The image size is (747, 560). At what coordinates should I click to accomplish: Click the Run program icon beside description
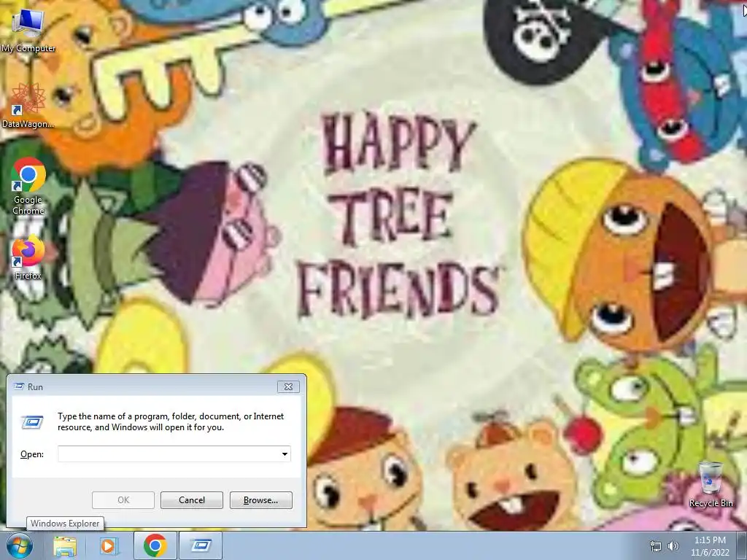pos(32,422)
